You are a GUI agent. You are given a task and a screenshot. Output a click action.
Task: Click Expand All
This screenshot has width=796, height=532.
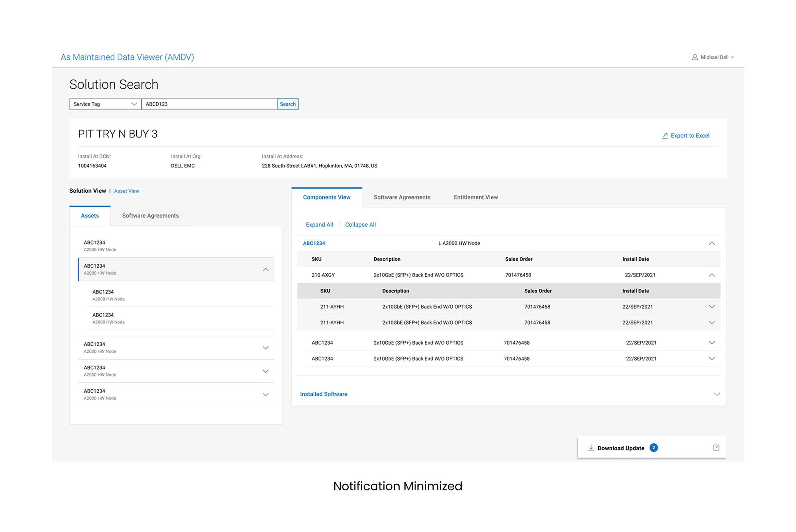tap(319, 224)
